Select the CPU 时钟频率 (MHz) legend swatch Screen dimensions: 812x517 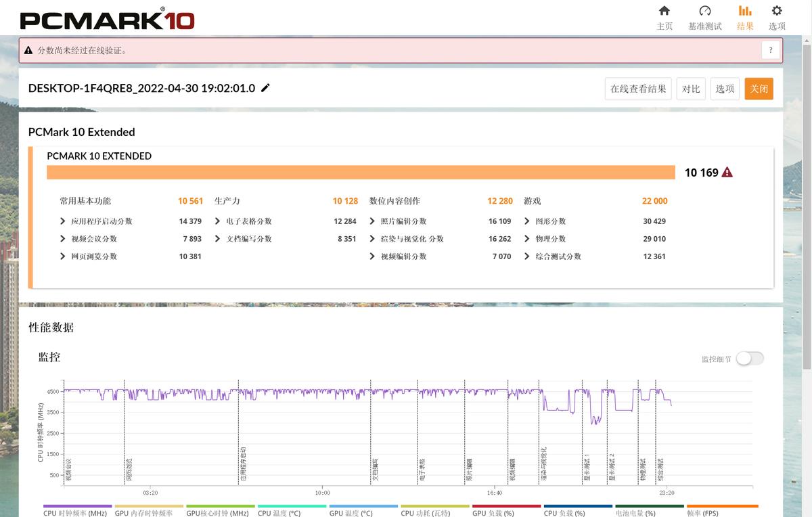point(77,506)
